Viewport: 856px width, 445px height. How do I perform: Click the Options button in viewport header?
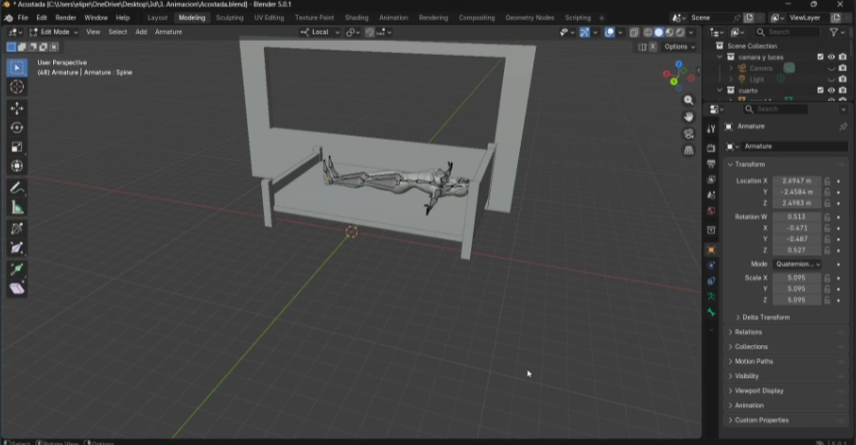click(678, 47)
